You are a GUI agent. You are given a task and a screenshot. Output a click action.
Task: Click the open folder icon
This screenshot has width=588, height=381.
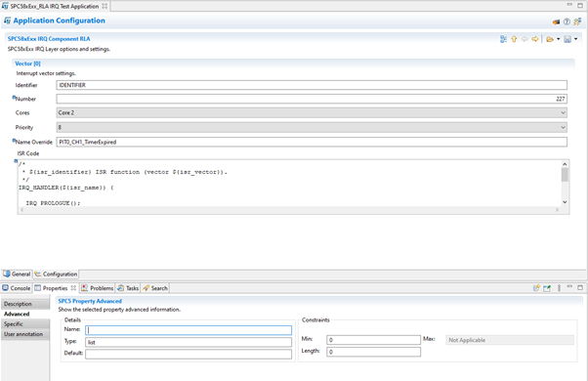(550, 39)
